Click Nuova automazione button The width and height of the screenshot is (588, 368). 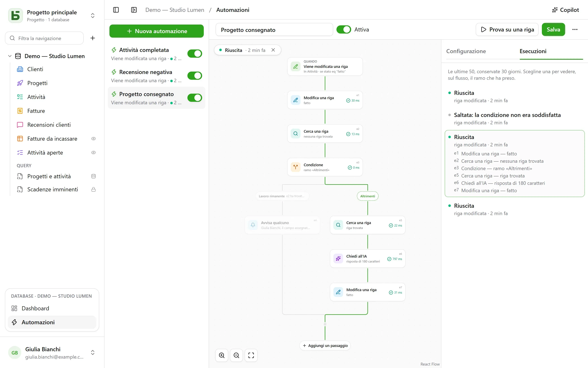(x=156, y=31)
